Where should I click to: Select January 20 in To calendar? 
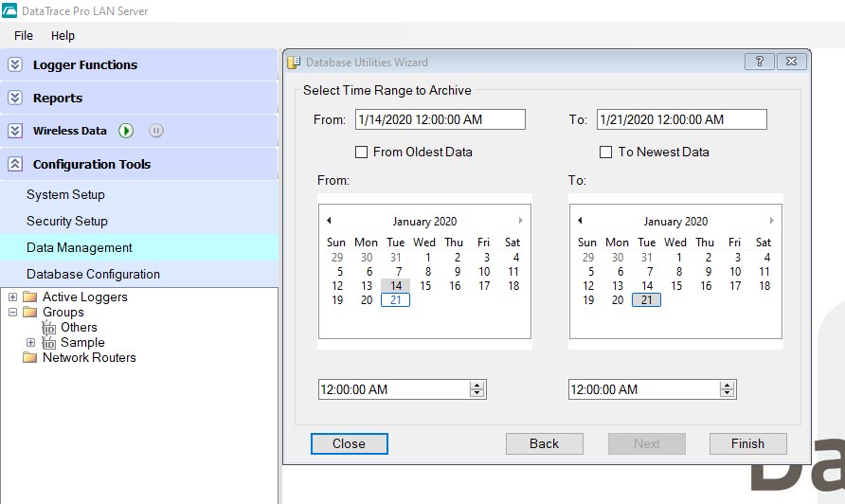tap(618, 300)
